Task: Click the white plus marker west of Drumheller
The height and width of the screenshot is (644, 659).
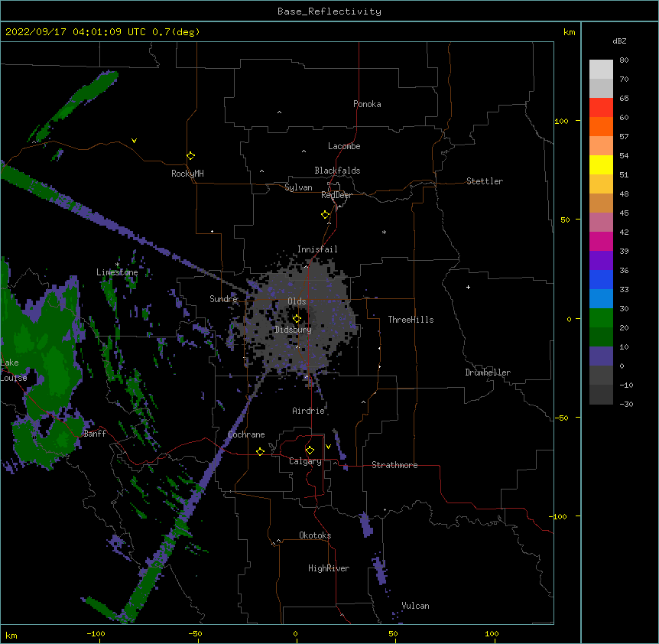Action: 468,287
